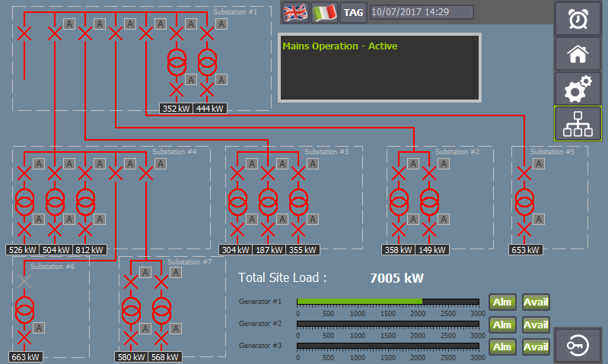Click Generator #2 load bar
The width and height of the screenshot is (608, 364).
388,324
